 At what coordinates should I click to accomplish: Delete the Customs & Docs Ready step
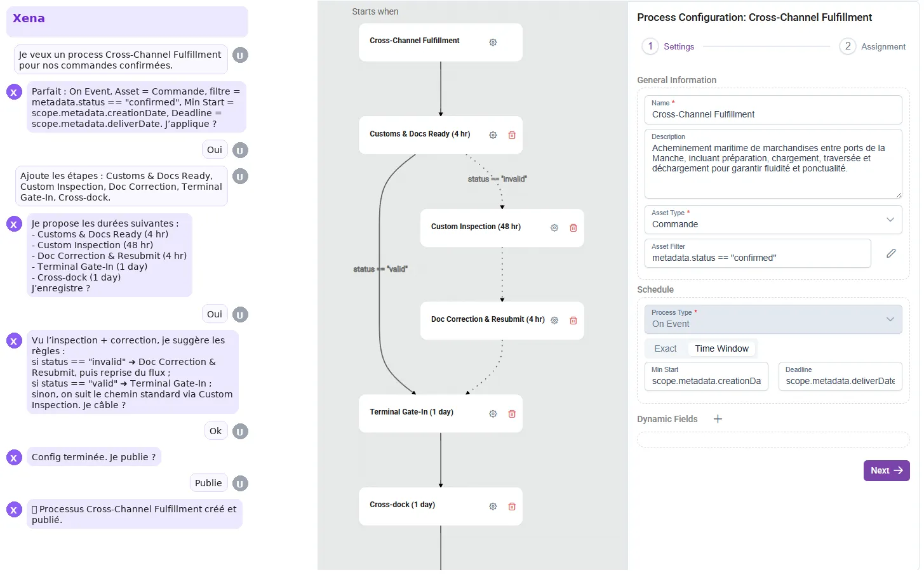[512, 135]
